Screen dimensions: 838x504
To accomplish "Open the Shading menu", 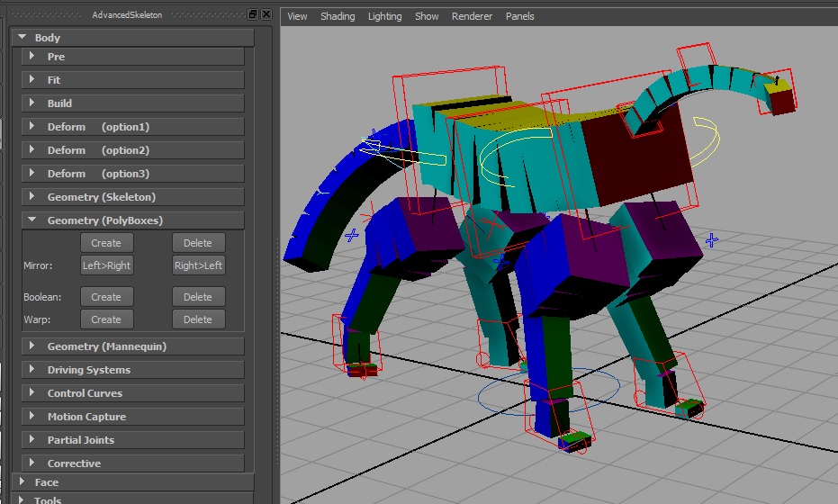I will click(x=338, y=16).
